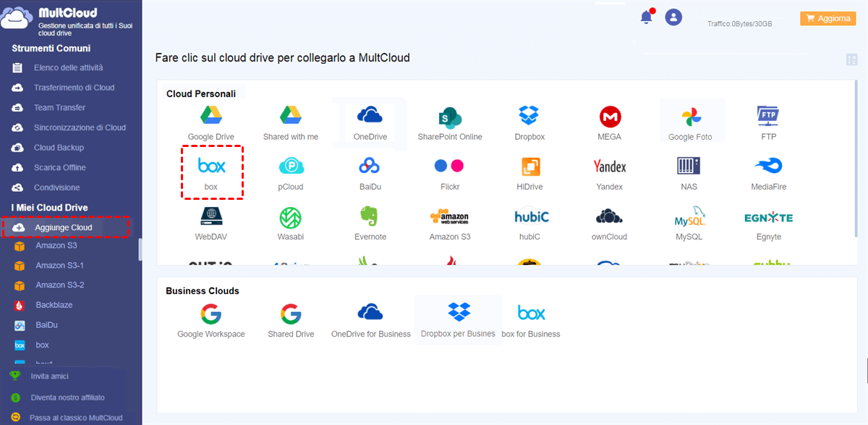
Task: Click the Traffico 0Bytes/30GB indicator
Action: (739, 24)
